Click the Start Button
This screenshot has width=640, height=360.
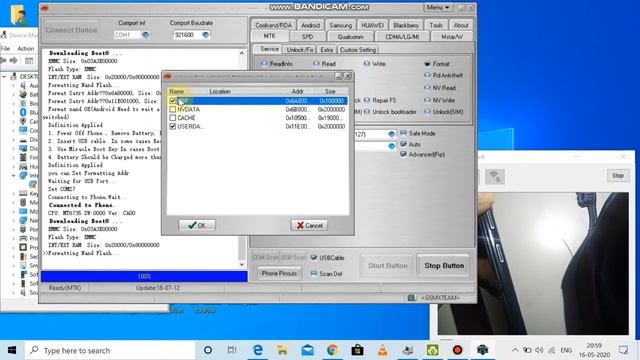coord(387,266)
